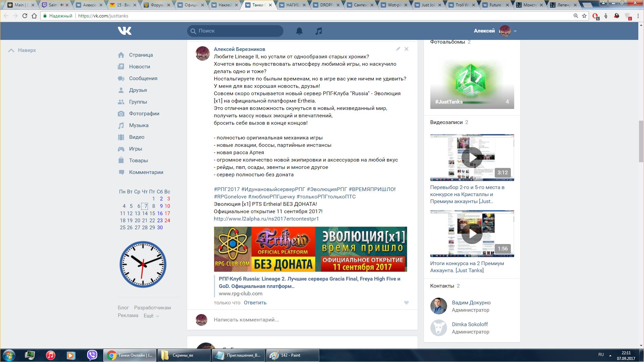Viewport: 644px width, 362px height.
Task: Open the zoom magnifier icon in address bar
Action: 576,16
